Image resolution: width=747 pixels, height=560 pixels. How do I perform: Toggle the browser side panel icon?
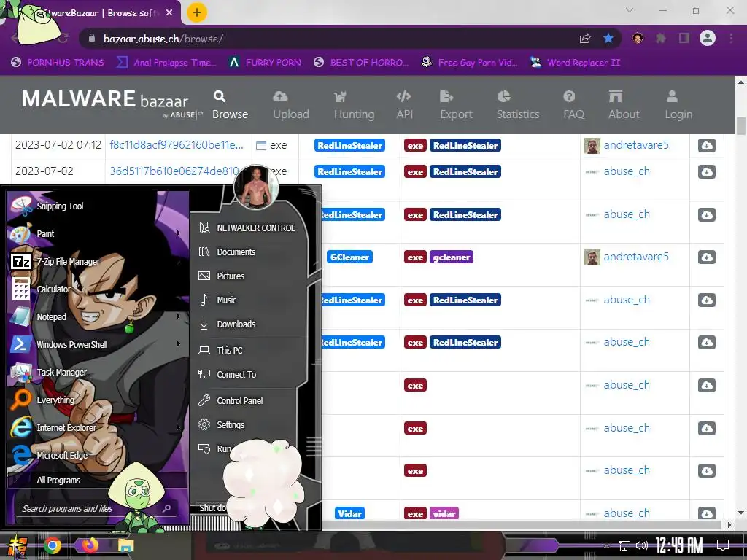(x=684, y=38)
